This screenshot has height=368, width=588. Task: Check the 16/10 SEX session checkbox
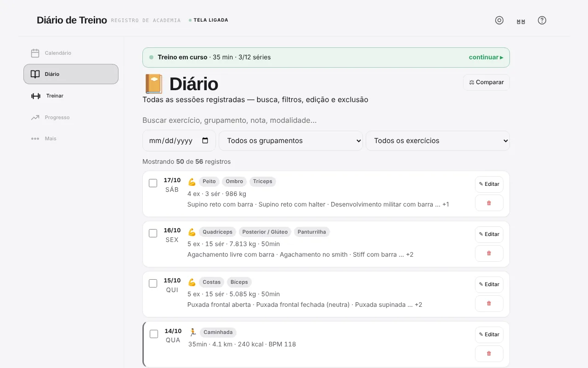click(x=153, y=233)
